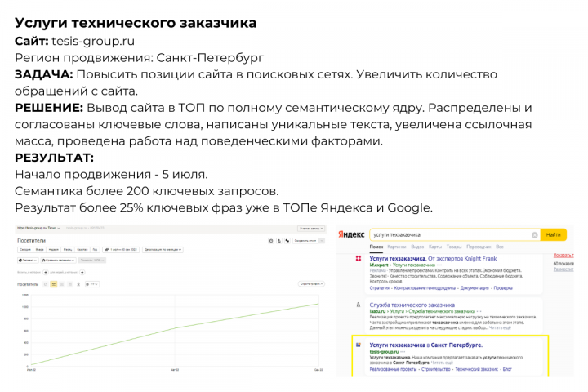Select first grey chart type icon
The height and width of the screenshot is (392, 588).
coord(46,284)
